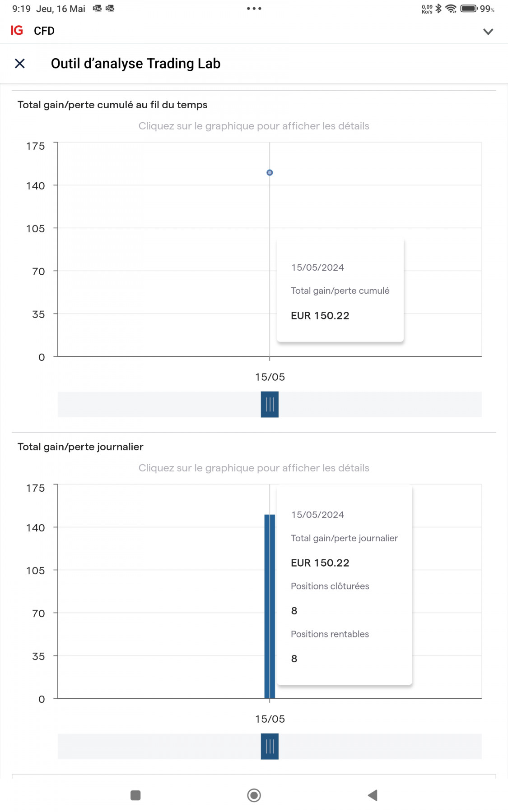
Task: Select the CFD account label
Action: (x=44, y=31)
